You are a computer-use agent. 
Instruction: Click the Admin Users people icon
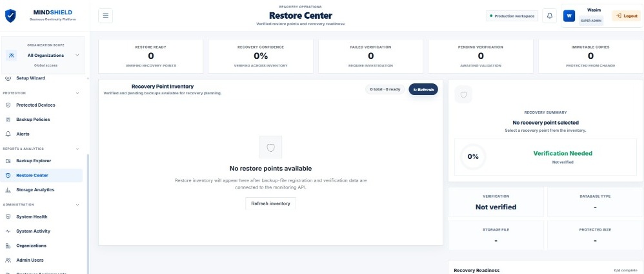point(8,260)
